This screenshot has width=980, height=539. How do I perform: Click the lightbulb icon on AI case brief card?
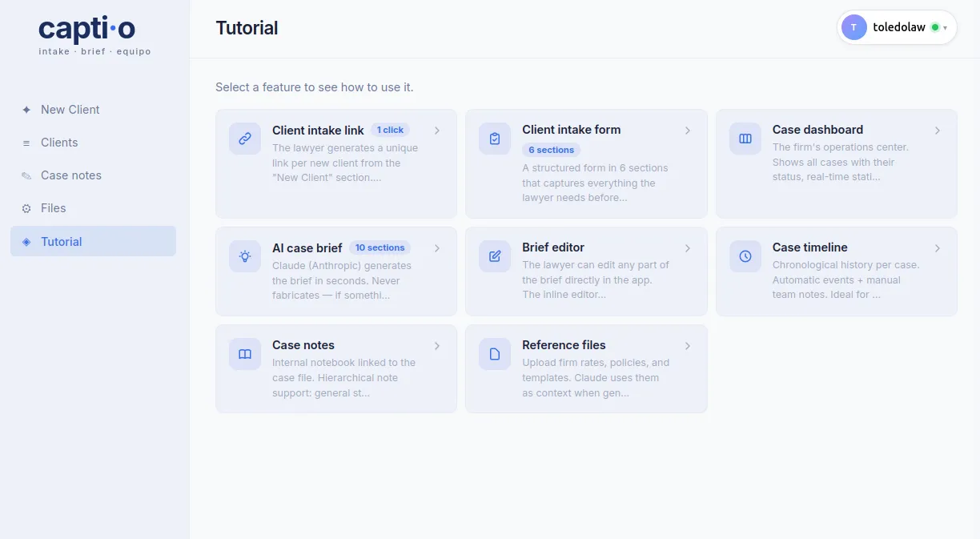click(x=245, y=256)
